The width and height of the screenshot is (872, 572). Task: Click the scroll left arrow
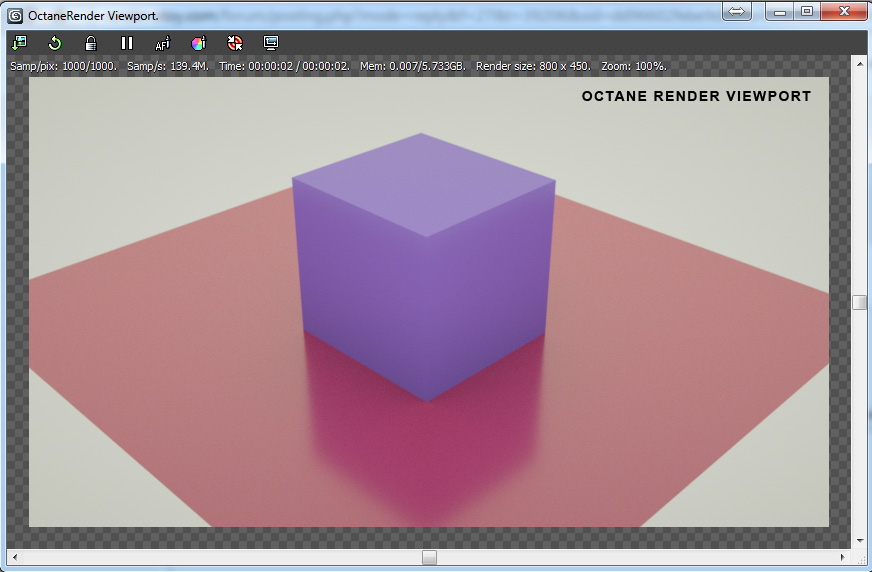coord(13,557)
